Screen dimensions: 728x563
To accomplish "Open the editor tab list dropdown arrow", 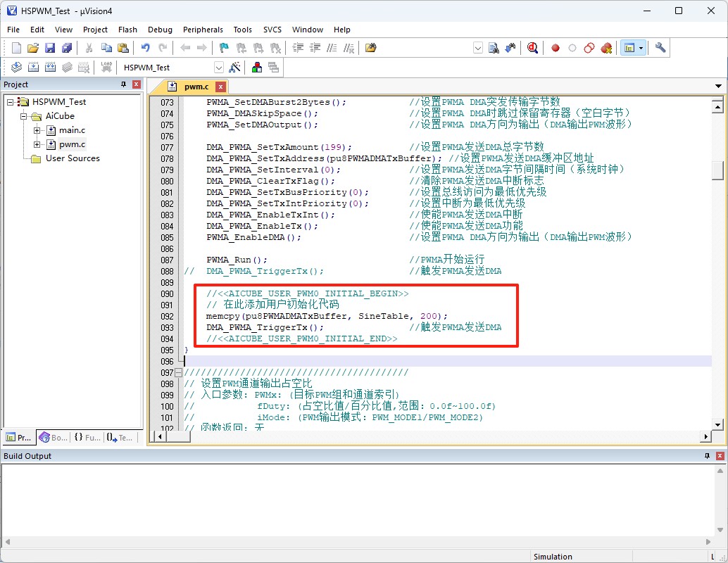I will [x=718, y=87].
